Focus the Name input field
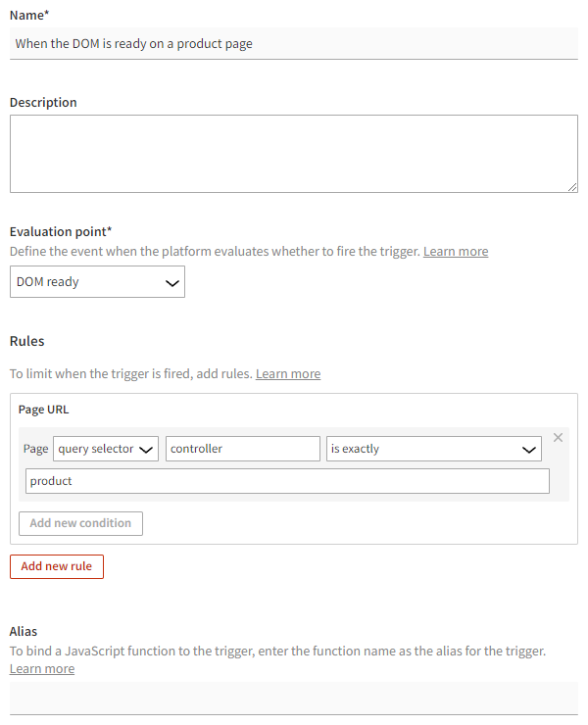Image resolution: width=588 pixels, height=725 pixels. [x=294, y=44]
